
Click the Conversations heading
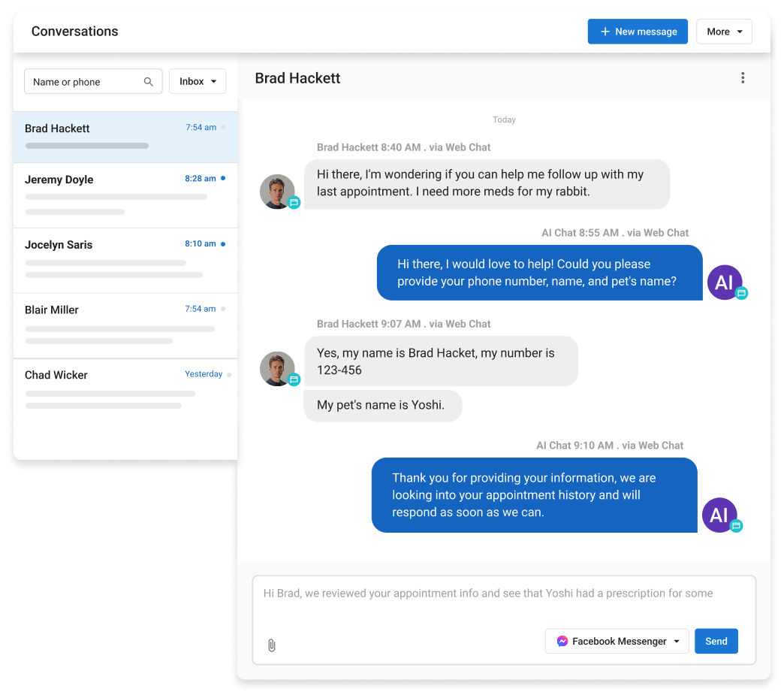click(x=75, y=31)
